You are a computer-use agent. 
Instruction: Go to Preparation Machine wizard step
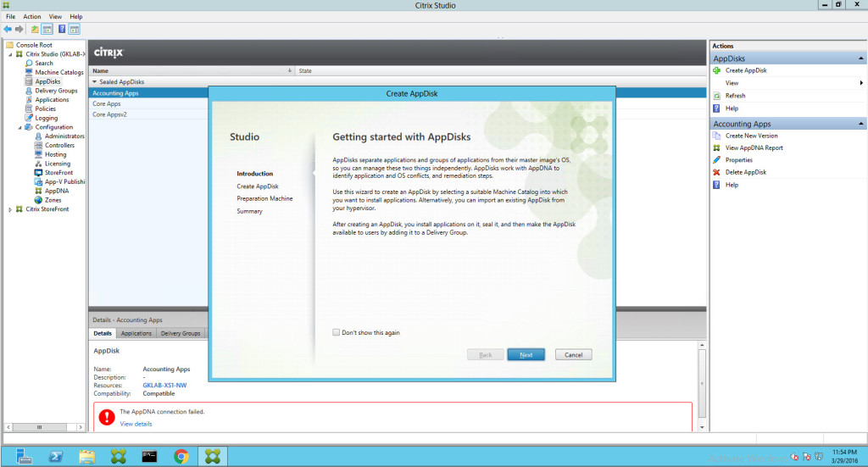tap(264, 198)
